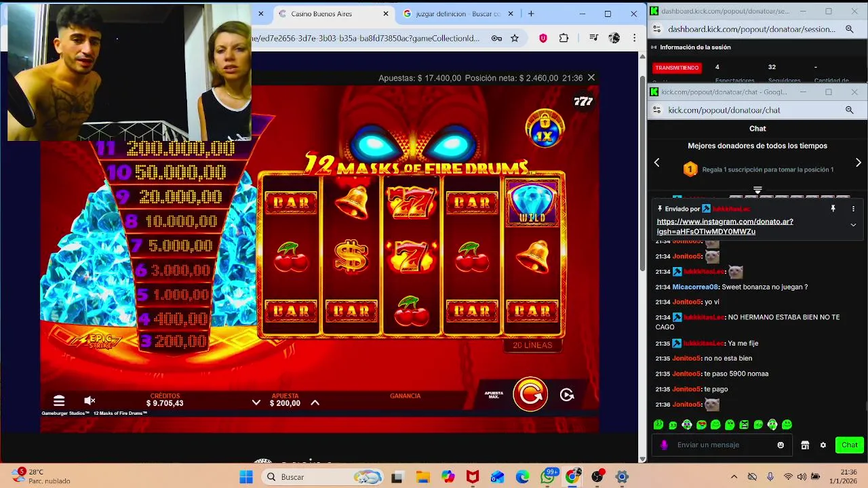Open site info icon in the chat popout address bar

(656, 110)
